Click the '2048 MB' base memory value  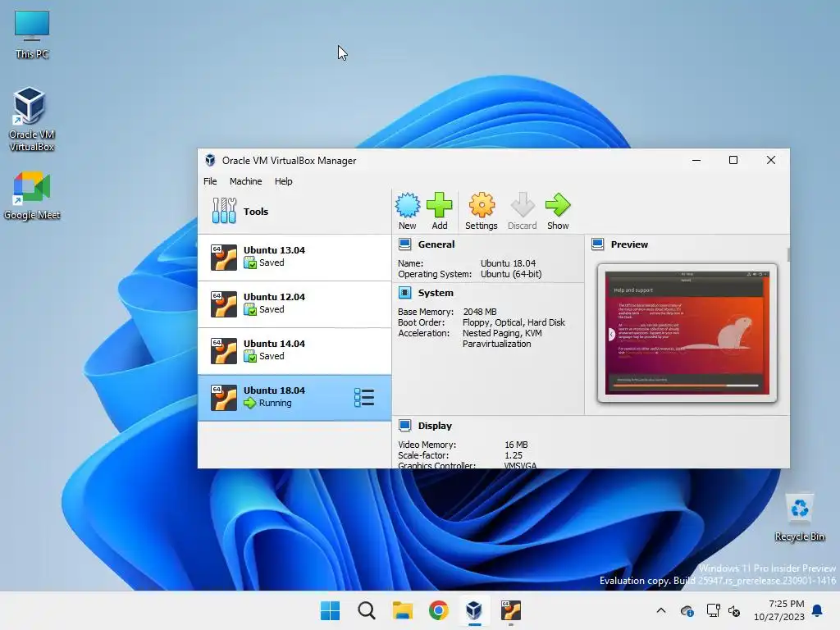(479, 311)
